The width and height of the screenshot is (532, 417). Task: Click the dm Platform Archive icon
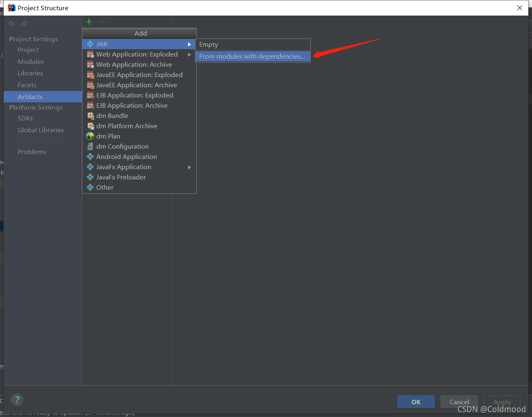(90, 126)
